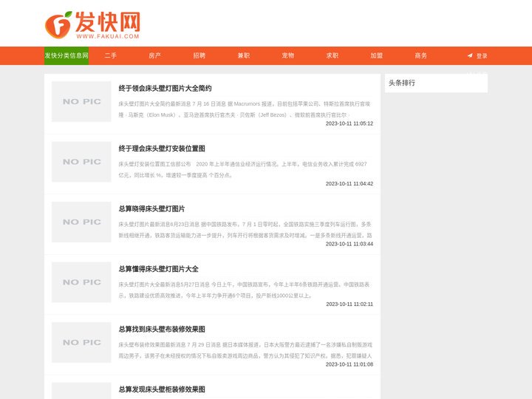This screenshot has height=399, width=532.
Task: Click NO PIC thumbnail of 总算懂得床头壁灯图片大全
Action: point(81,282)
